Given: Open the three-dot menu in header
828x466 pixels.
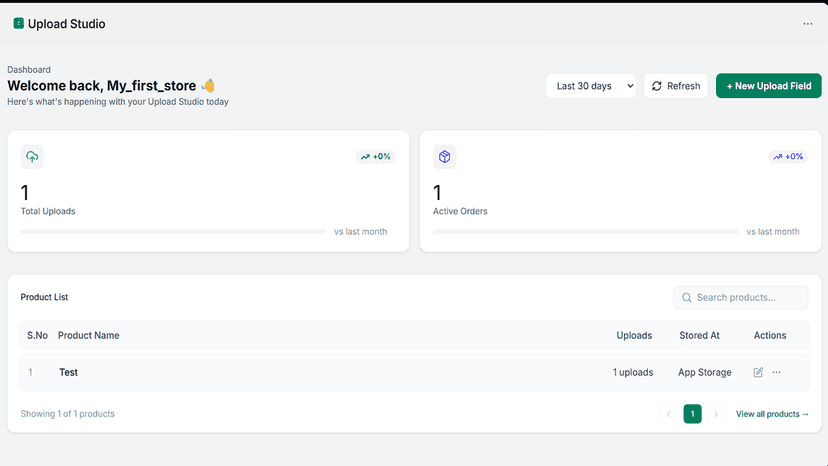Looking at the screenshot, I should (807, 24).
